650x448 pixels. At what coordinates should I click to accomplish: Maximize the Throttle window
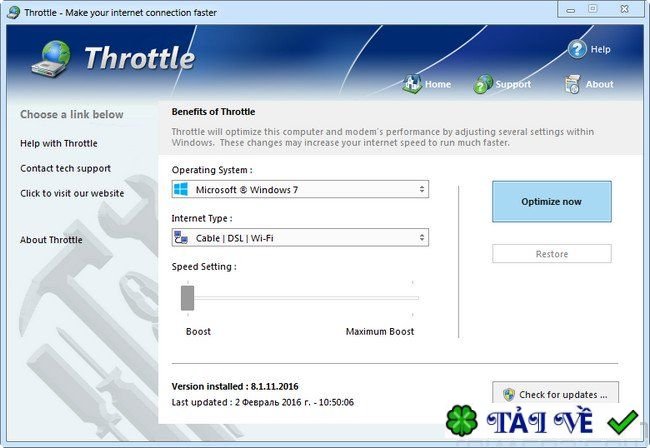pos(593,9)
